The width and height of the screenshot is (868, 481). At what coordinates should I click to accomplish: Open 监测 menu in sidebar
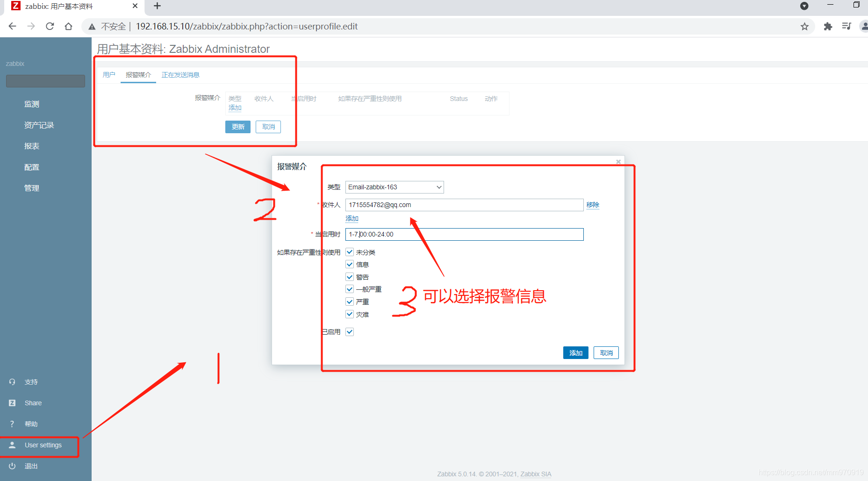click(32, 104)
